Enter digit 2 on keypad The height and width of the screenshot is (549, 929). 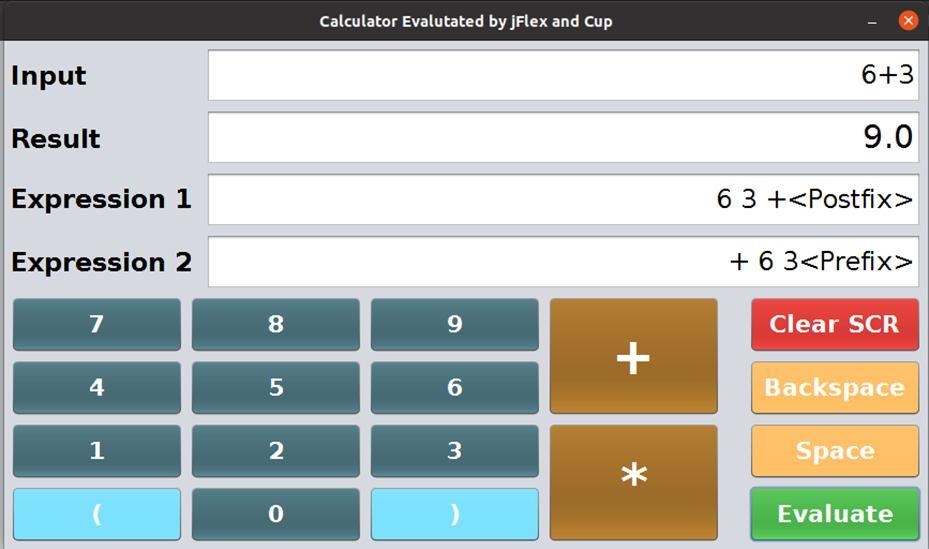(276, 450)
